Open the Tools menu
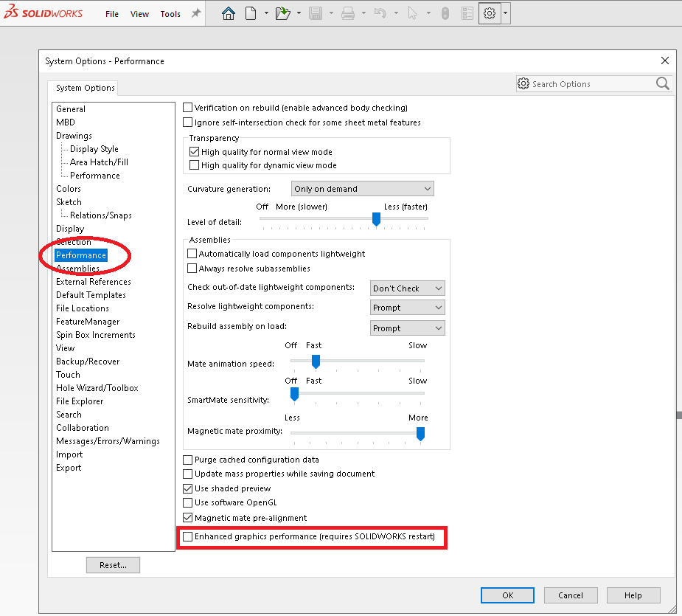This screenshot has width=682, height=616. [x=170, y=13]
